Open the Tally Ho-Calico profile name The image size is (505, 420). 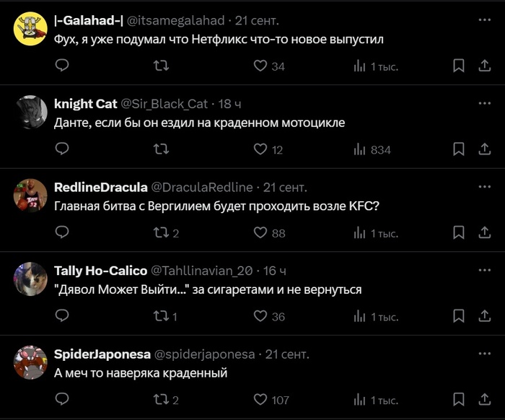[x=100, y=271]
